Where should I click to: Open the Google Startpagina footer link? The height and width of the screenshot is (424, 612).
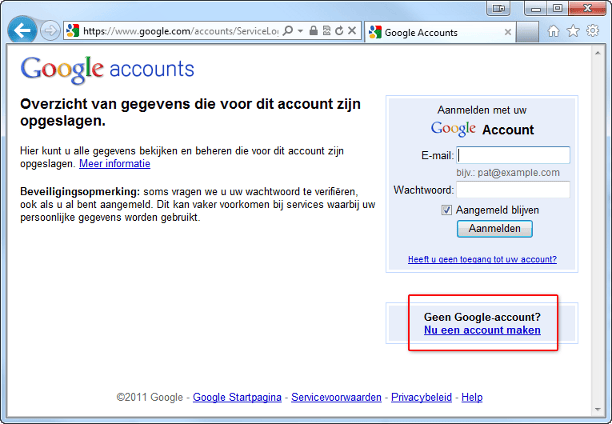[x=237, y=397]
